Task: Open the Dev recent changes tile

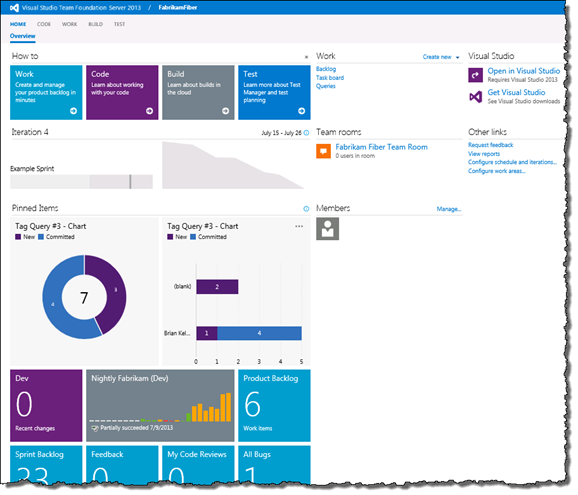Action: pyautogui.click(x=46, y=406)
